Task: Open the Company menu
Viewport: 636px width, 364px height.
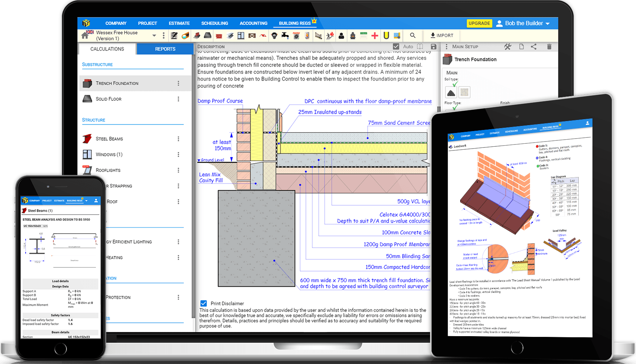Action: (x=116, y=23)
